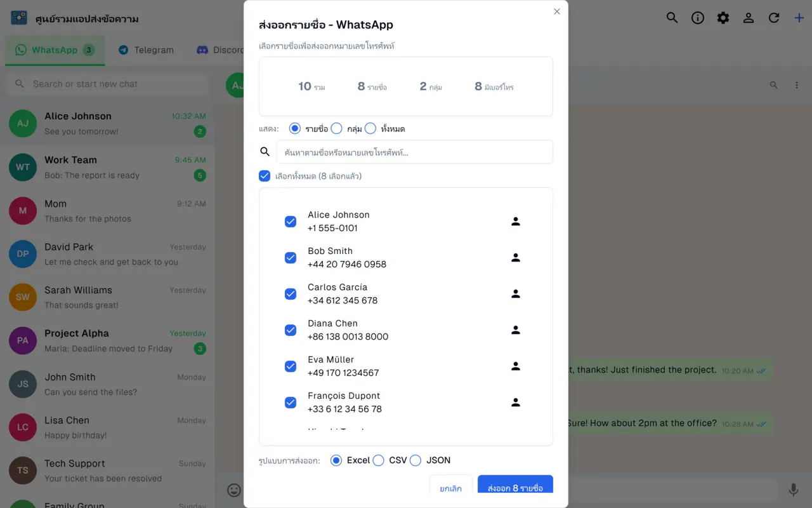Screen dimensions: 812x508
Task: Click the top toolbar search icon
Action: tap(672, 18)
